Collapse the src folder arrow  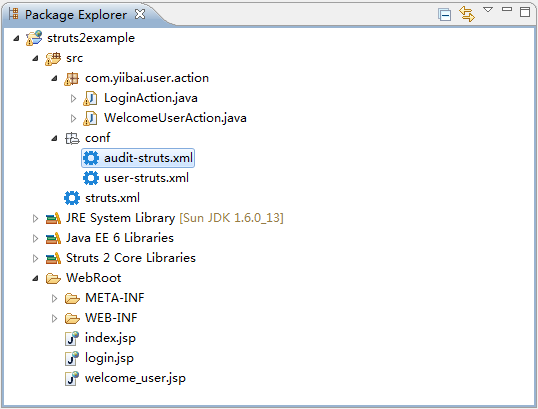point(35,58)
